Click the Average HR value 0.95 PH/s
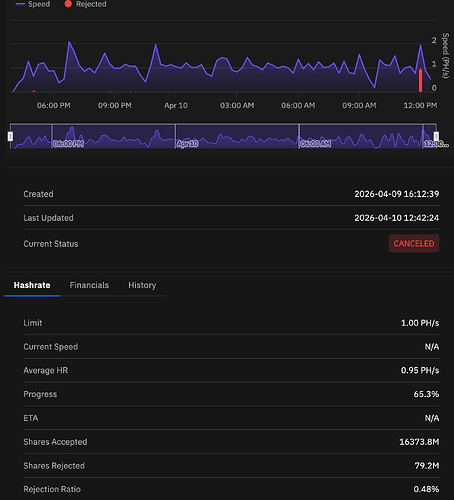Image resolution: width=454 pixels, height=500 pixels. pos(420,371)
